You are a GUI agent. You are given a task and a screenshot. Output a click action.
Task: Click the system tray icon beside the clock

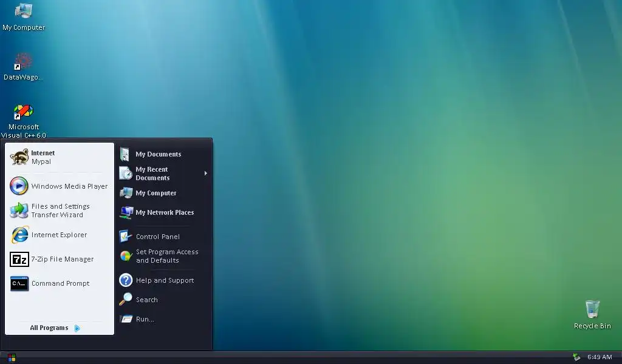click(x=576, y=357)
